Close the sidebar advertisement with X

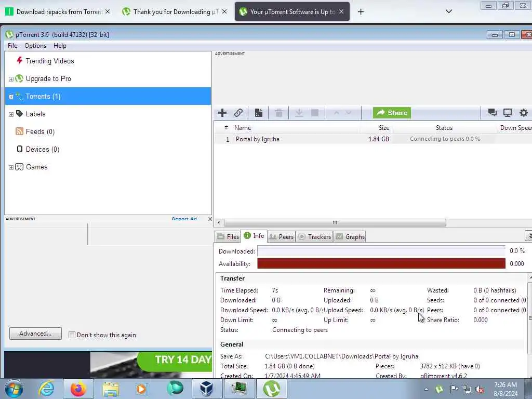pyautogui.click(x=210, y=219)
